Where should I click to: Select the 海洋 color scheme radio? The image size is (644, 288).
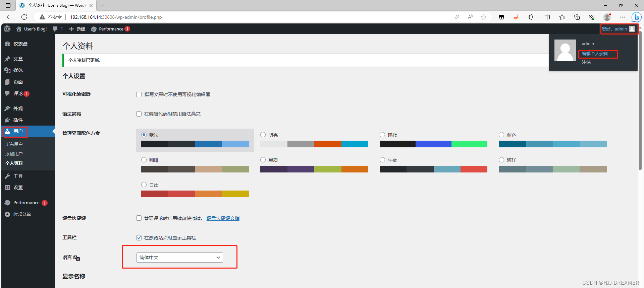pyautogui.click(x=501, y=160)
